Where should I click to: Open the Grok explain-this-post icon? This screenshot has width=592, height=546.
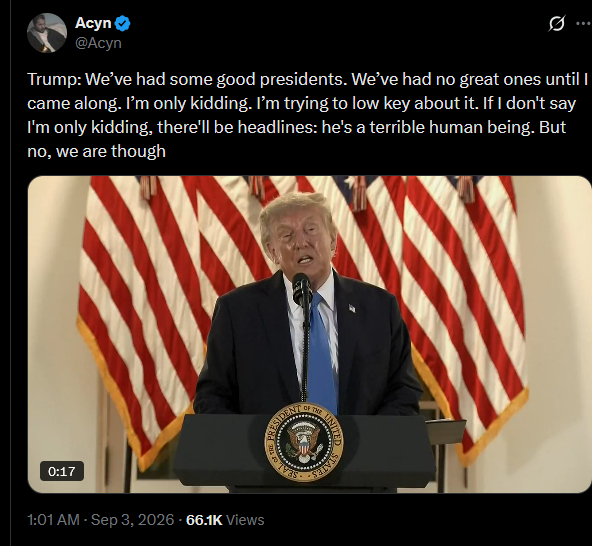point(557,24)
